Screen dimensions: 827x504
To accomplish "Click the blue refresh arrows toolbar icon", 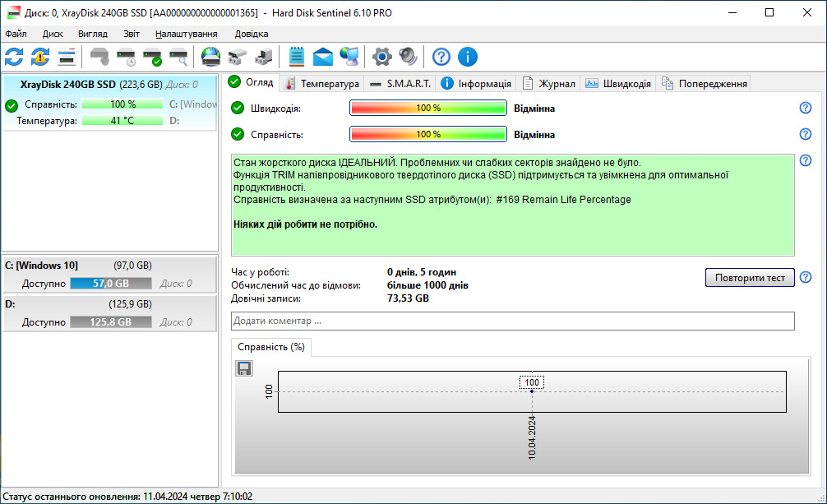I will [14, 57].
